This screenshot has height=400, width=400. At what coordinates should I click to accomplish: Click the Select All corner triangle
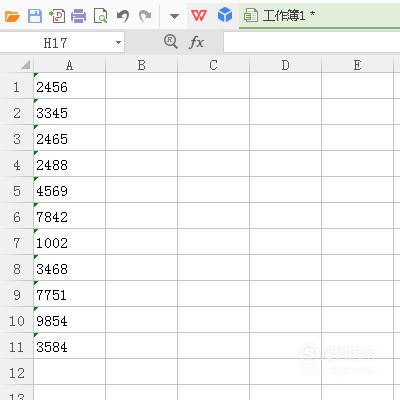point(25,64)
